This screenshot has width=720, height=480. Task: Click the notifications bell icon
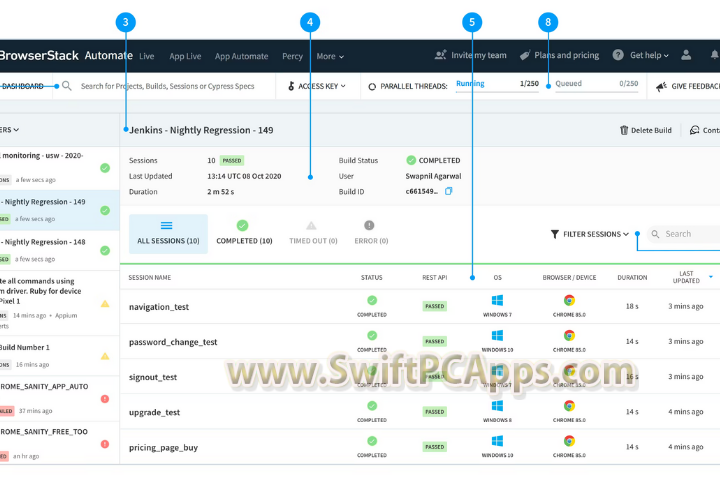point(714,55)
